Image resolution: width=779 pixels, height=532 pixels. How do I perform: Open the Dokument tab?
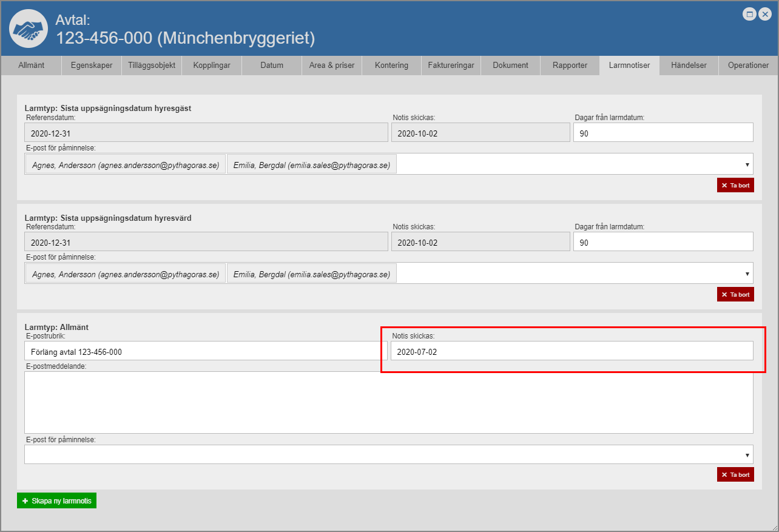[510, 66]
